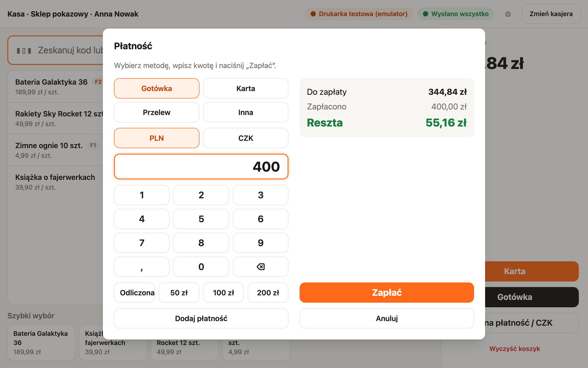
Task: Click the amount input field showing 400
Action: 201,167
